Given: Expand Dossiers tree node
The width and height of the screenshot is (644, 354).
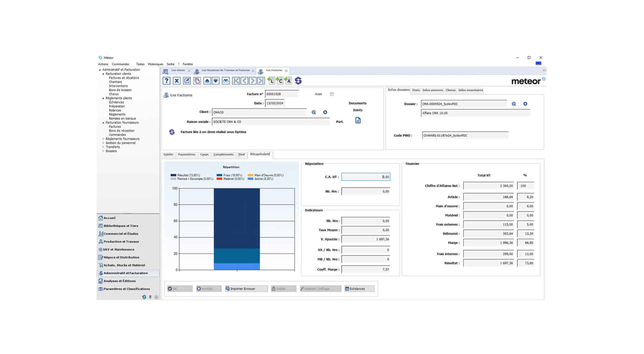Looking at the screenshot, I should click(103, 151).
